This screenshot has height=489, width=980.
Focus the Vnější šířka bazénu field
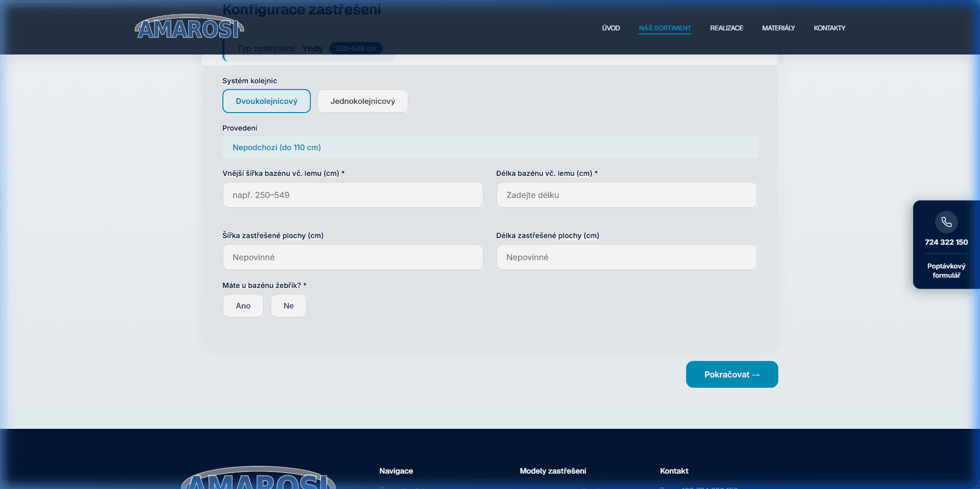(x=353, y=195)
